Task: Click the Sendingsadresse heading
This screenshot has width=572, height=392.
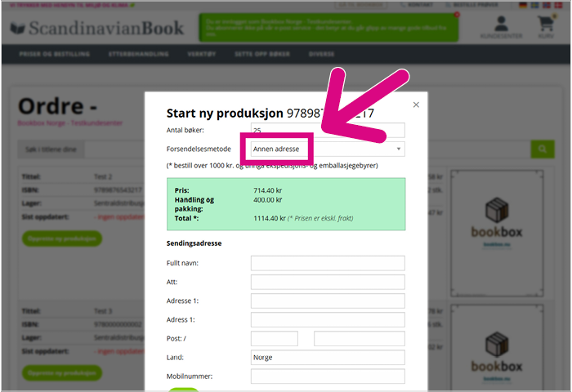Action: click(x=194, y=243)
